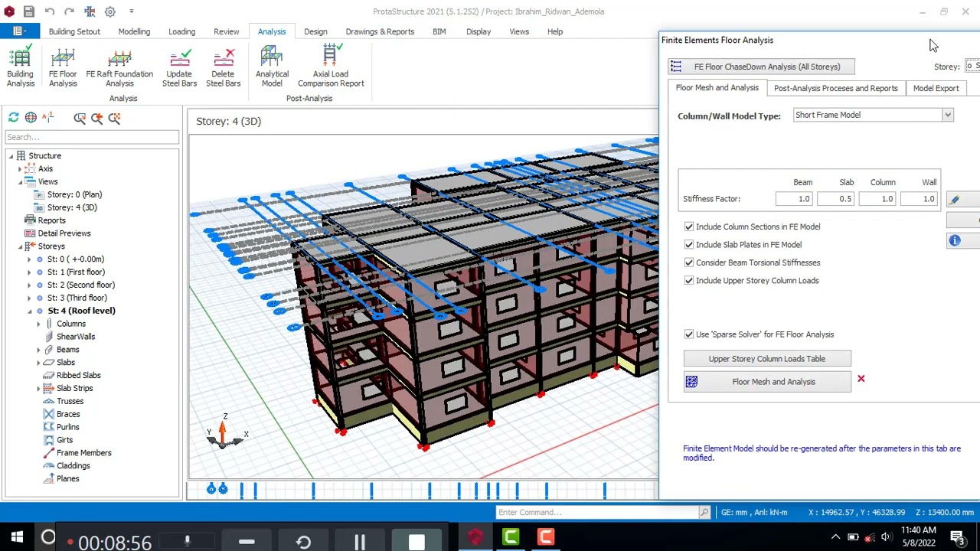
Task: Open FE Floor Analysis tool
Action: pyautogui.click(x=63, y=67)
